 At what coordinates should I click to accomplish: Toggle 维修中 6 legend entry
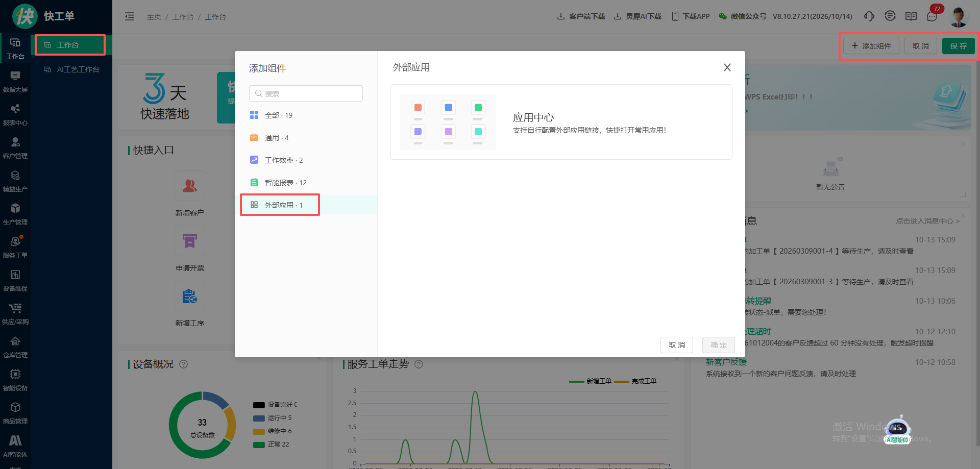coord(273,431)
